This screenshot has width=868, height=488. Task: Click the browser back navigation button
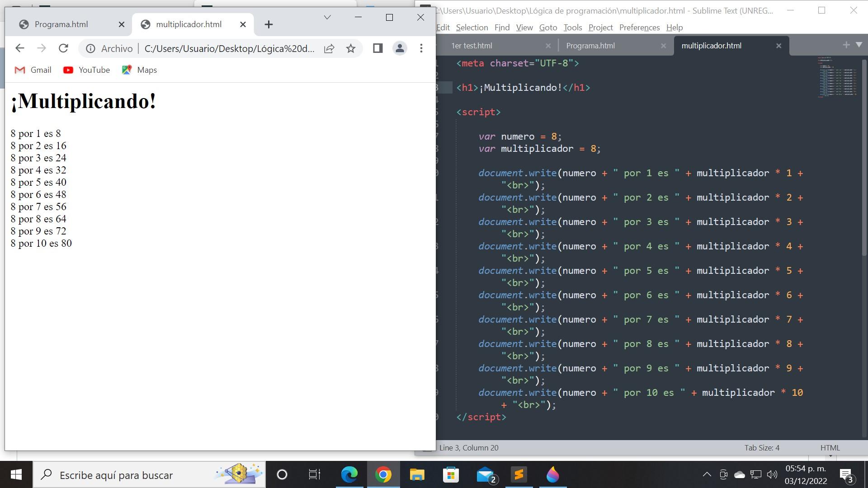20,48
